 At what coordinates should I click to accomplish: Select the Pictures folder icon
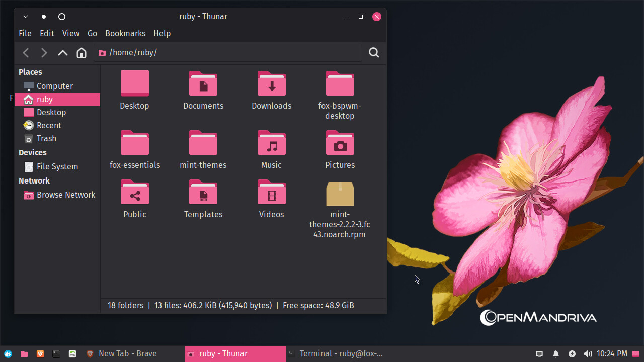340,143
